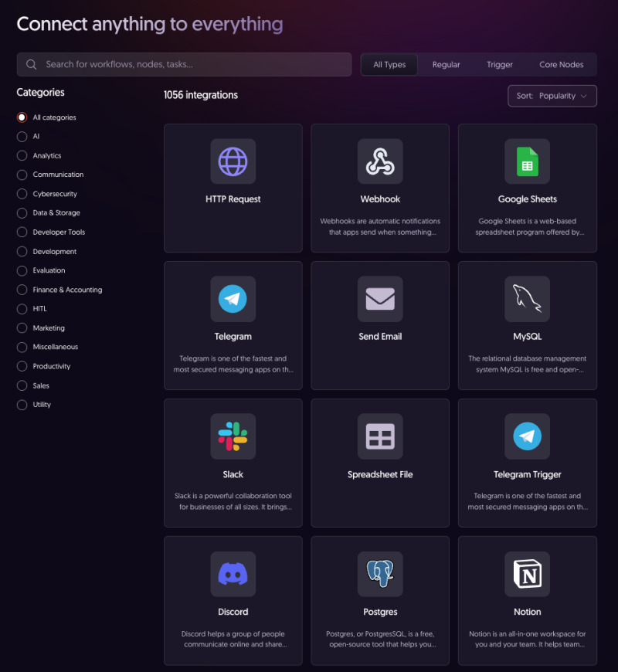Click the Spreadsheet File grid icon
The height and width of the screenshot is (672, 618).
[x=380, y=436]
